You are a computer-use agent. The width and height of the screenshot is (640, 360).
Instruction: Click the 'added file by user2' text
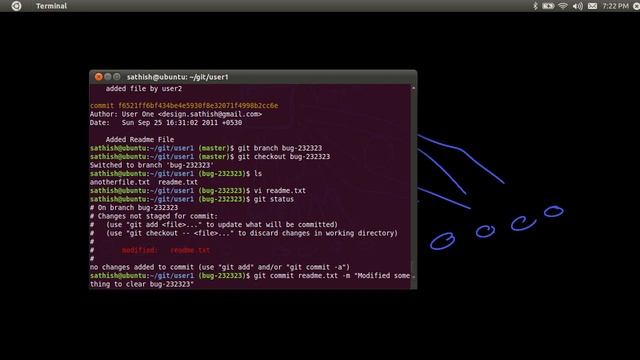click(144, 89)
